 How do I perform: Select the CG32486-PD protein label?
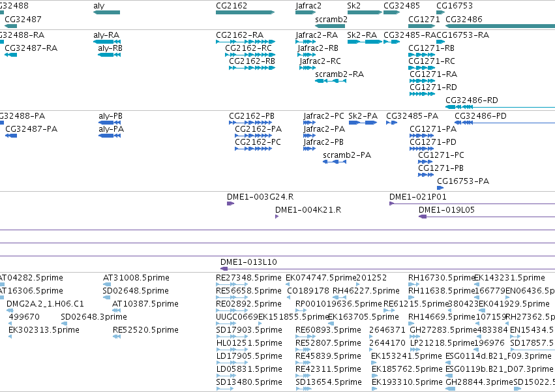(x=480, y=116)
